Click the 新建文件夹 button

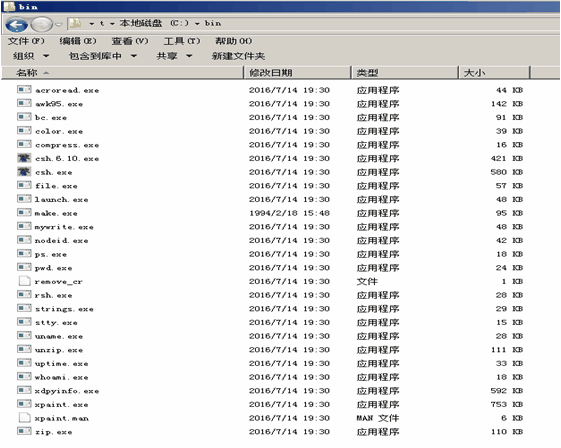238,56
